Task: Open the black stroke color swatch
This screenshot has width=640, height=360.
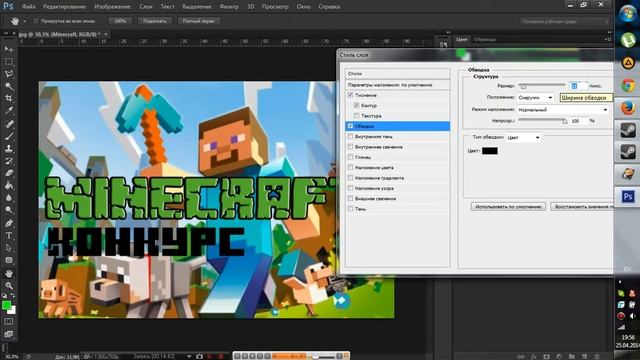Action: tap(490, 151)
